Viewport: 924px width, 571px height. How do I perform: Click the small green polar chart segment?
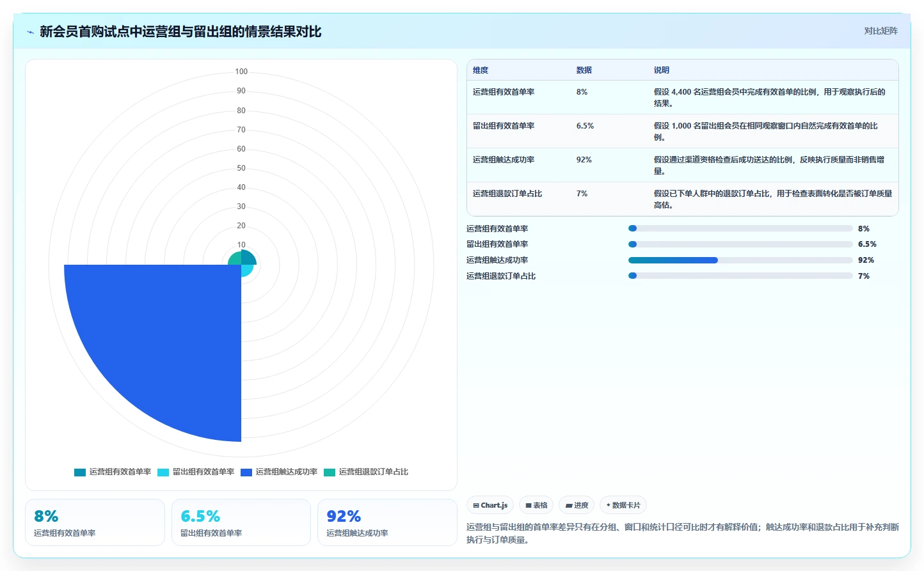coord(235,258)
